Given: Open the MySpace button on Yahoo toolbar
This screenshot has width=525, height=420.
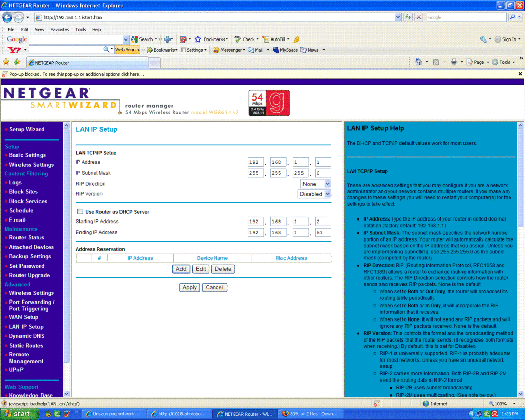Looking at the screenshot, I should click(285, 50).
